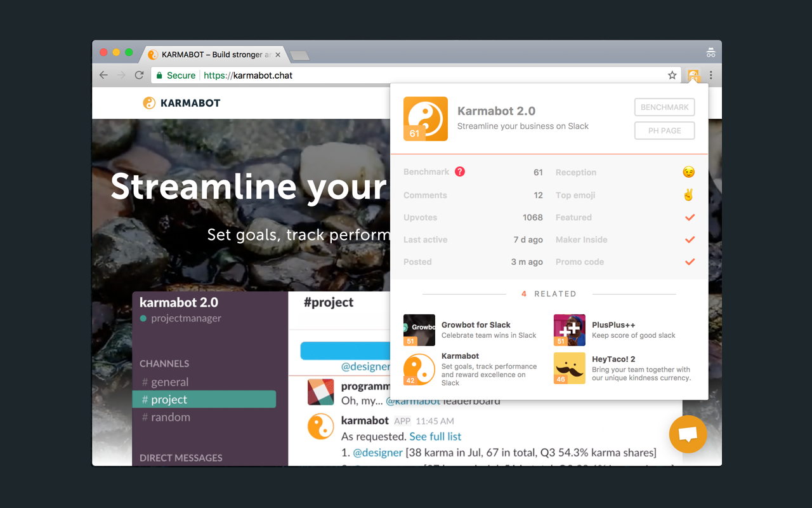
Task: Click the Maker Inside checkmark
Action: pyautogui.click(x=690, y=239)
